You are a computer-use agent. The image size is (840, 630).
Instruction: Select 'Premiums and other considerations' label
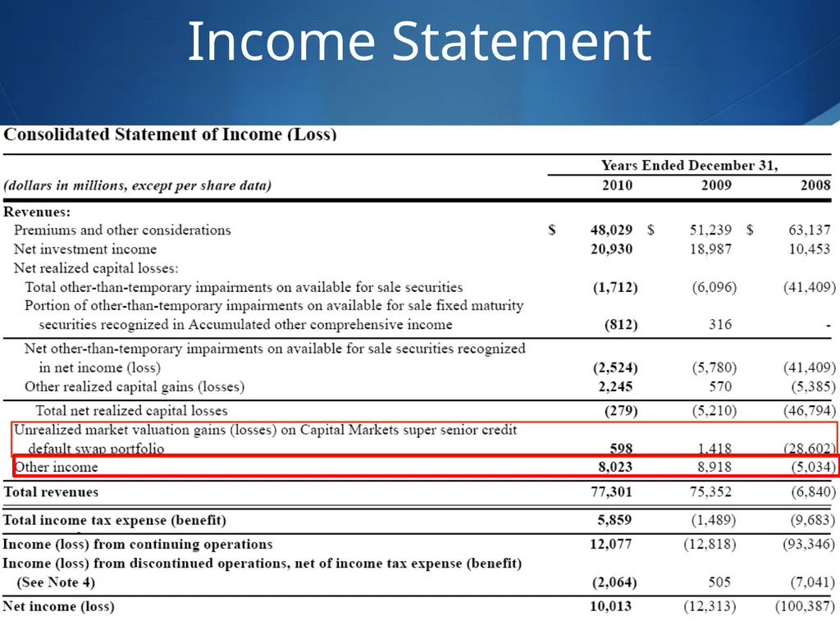(122, 231)
